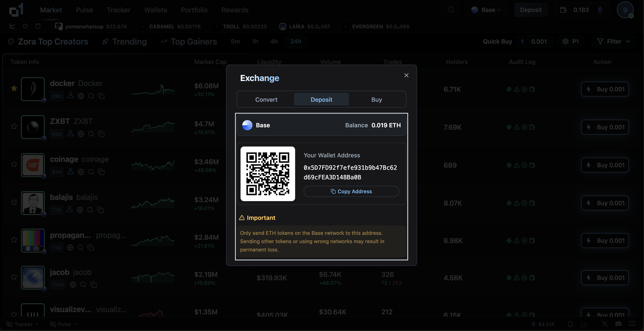Click the wallet icon in ZXBT's audit log
This screenshot has height=331, width=644.
click(x=532, y=127)
